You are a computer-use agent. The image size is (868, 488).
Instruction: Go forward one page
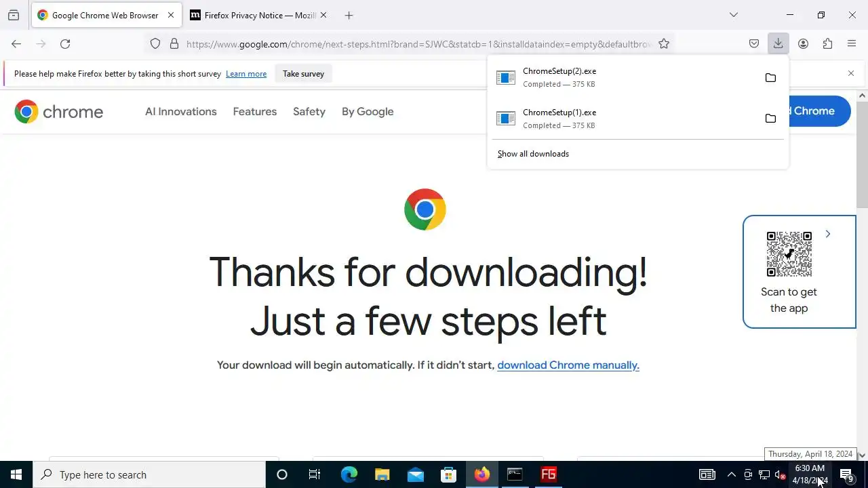(x=41, y=44)
